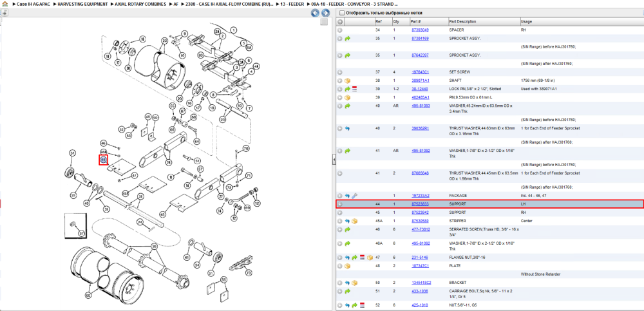Click the green arrow for part 87642397

point(348,55)
